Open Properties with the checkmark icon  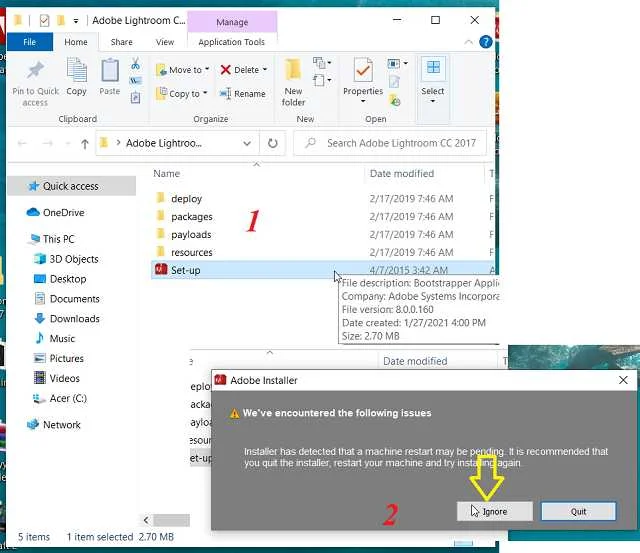pos(362,72)
